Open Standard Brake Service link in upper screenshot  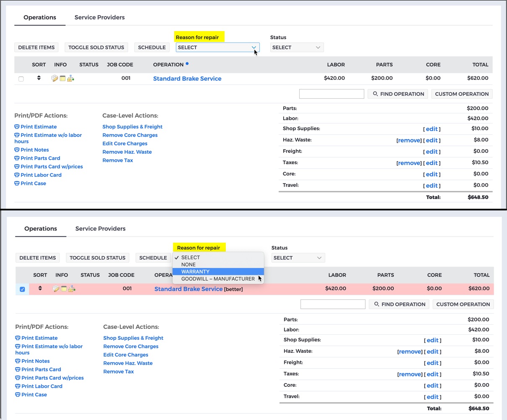click(x=187, y=79)
